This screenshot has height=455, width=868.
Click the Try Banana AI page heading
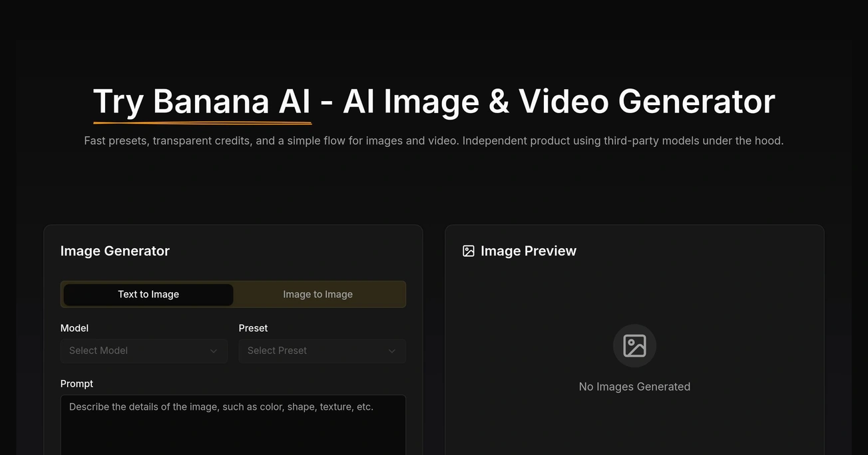(433, 102)
